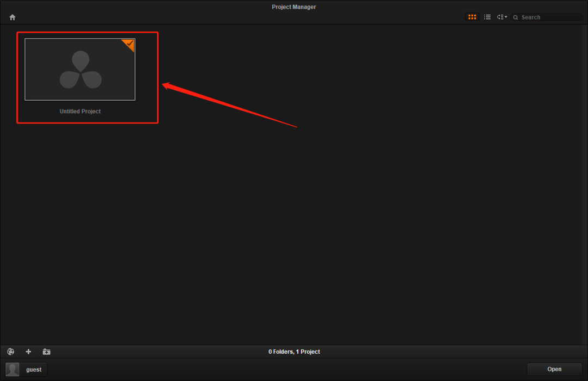Open the guest user button
Screen dimensions: 588x381
pos(26,370)
